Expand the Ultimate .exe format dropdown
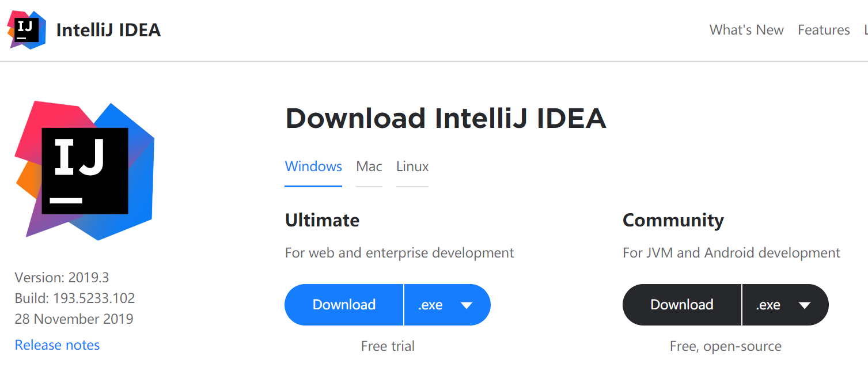 pyautogui.click(x=447, y=305)
